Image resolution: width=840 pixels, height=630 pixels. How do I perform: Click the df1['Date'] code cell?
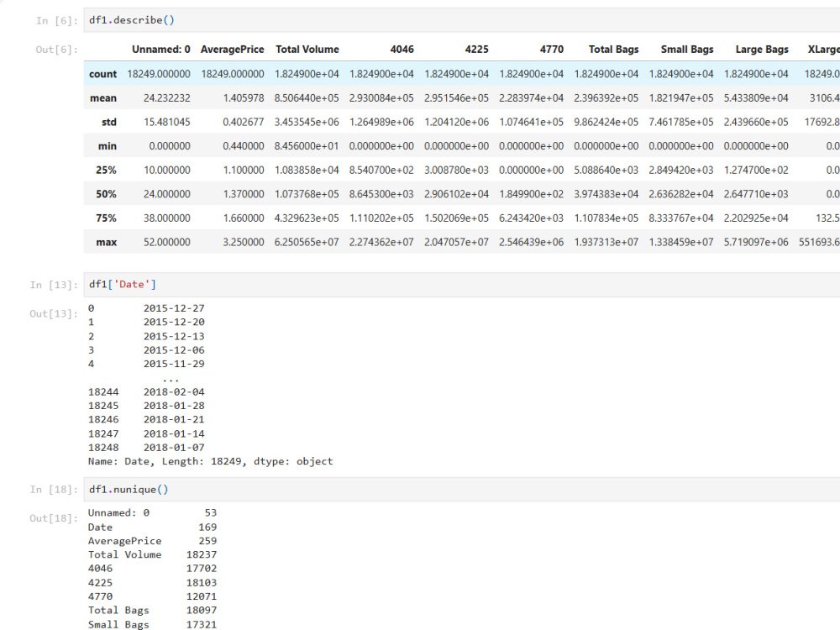(462, 285)
